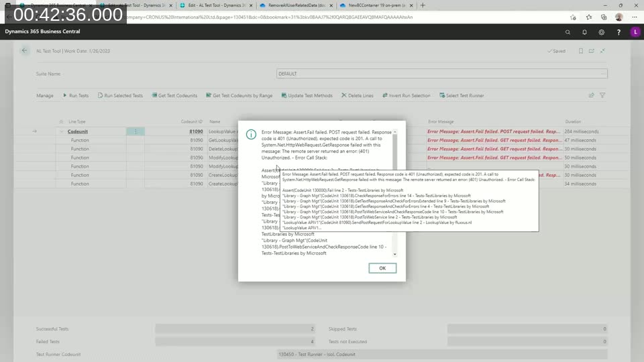Image resolution: width=644 pixels, height=362 pixels.
Task: Add page to browser favorites star icon
Action: (573, 17)
